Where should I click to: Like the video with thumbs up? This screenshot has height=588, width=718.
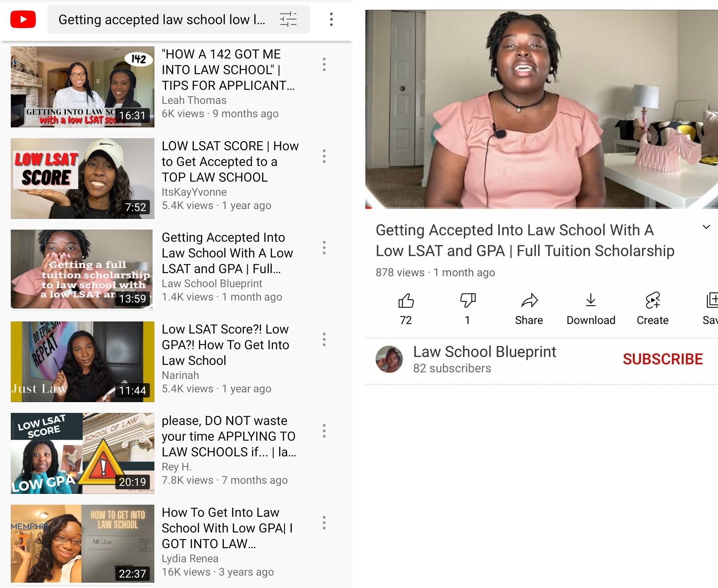coord(406,301)
